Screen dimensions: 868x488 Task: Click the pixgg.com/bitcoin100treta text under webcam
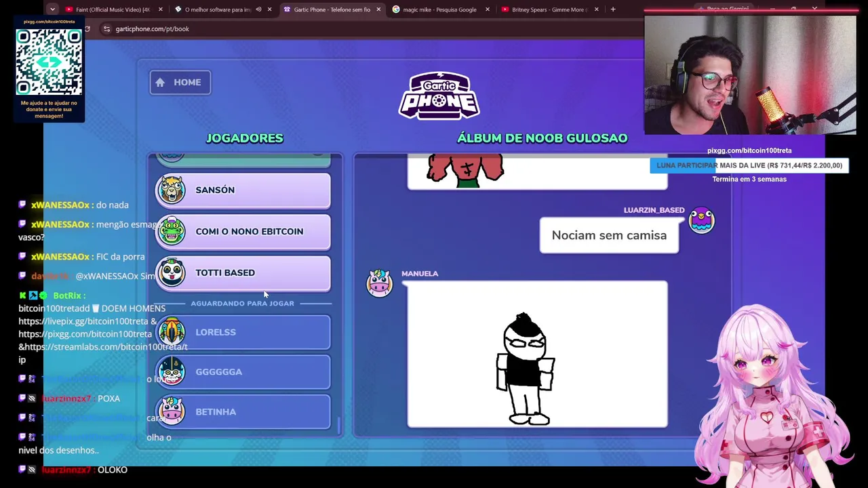[749, 150]
